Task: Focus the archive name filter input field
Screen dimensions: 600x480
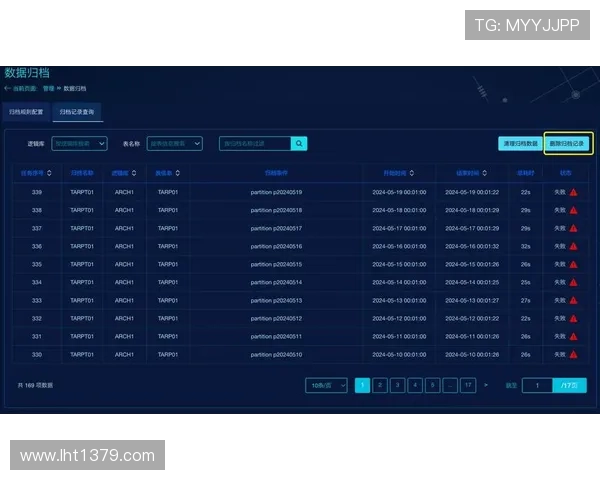Action: pyautogui.click(x=255, y=144)
